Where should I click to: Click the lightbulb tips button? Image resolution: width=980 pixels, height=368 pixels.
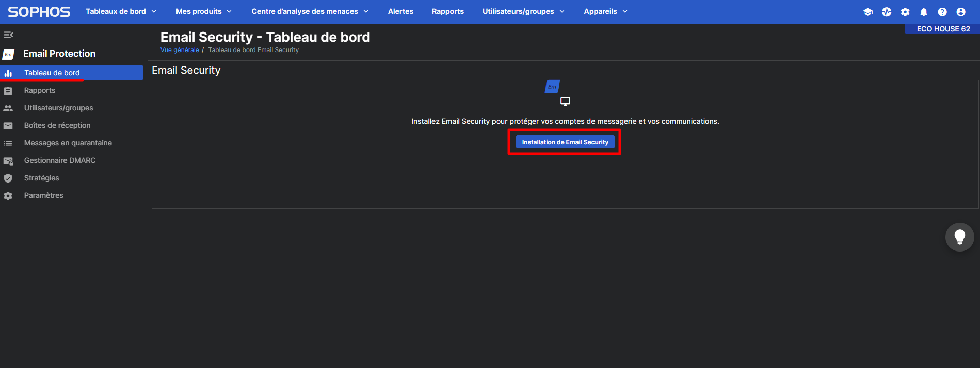click(x=960, y=237)
